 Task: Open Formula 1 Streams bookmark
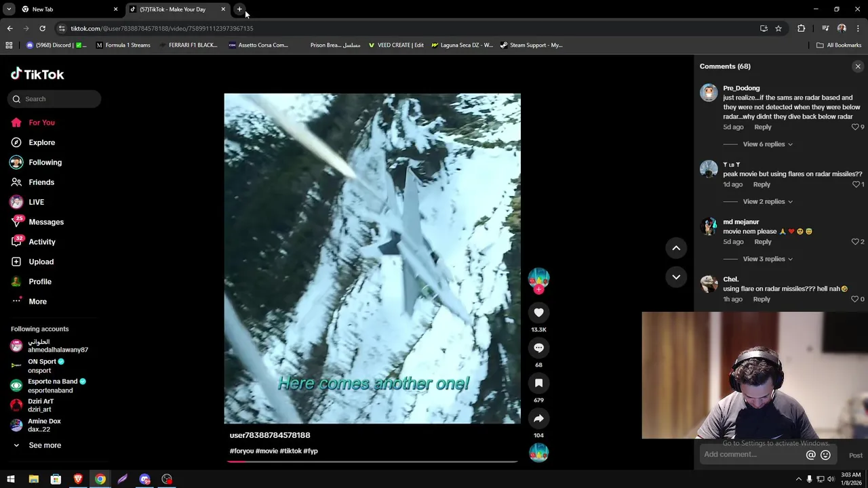pyautogui.click(x=123, y=45)
